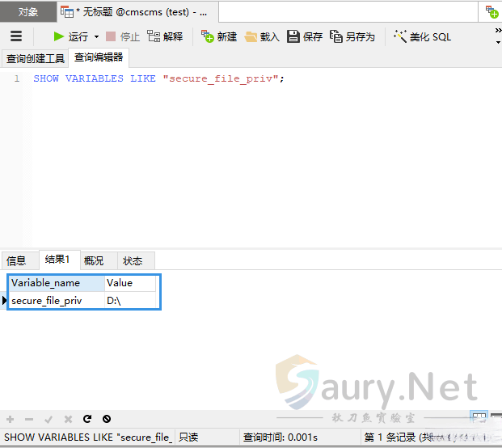502x448 pixels.
Task: Open the hamburger menu icon
Action: pos(16,36)
